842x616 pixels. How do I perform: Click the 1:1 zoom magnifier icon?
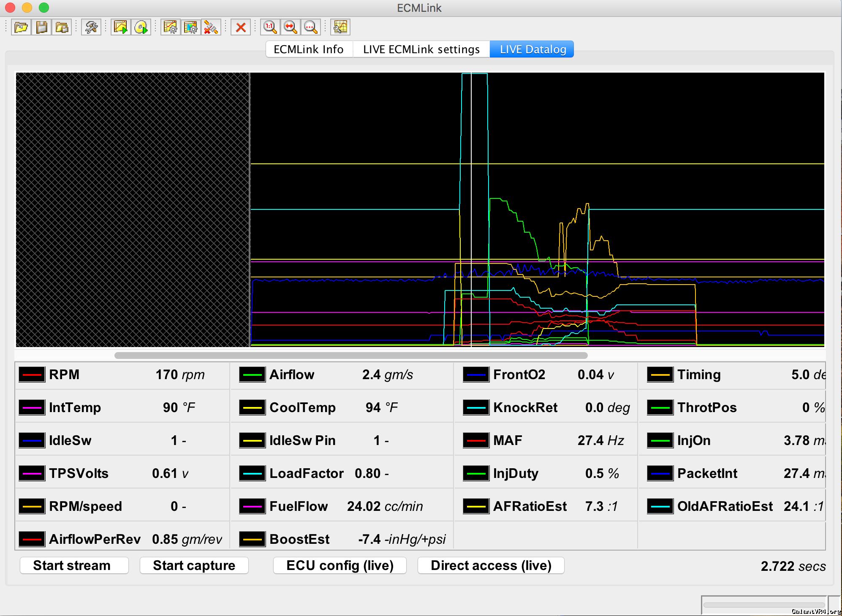pyautogui.click(x=270, y=27)
